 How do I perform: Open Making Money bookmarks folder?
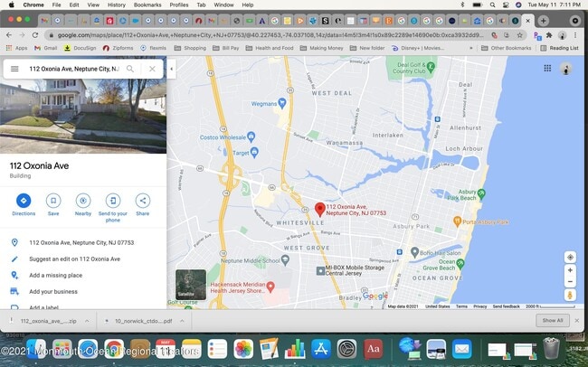[322, 48]
